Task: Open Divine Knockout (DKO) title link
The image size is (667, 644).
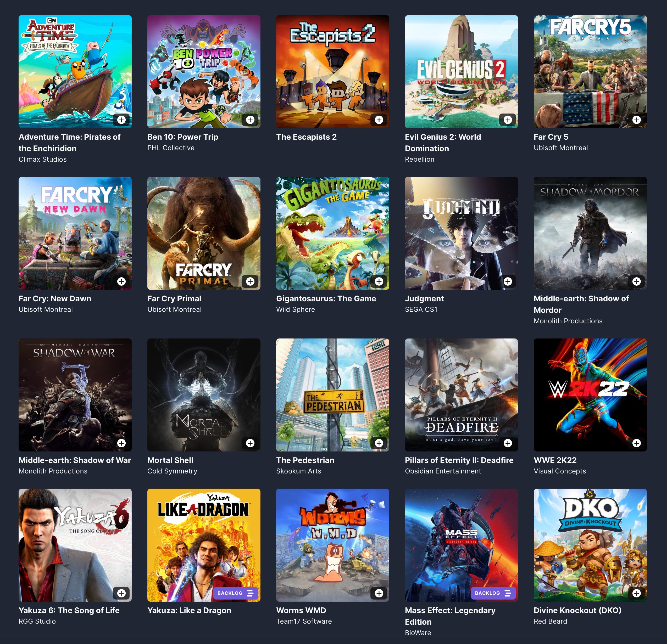Action: [x=577, y=610]
